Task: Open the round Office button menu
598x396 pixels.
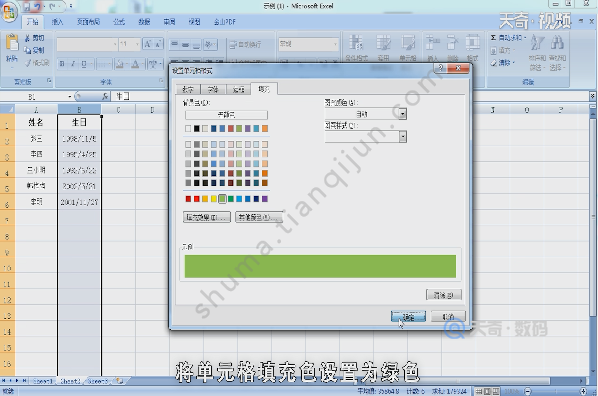Action: coord(8,11)
